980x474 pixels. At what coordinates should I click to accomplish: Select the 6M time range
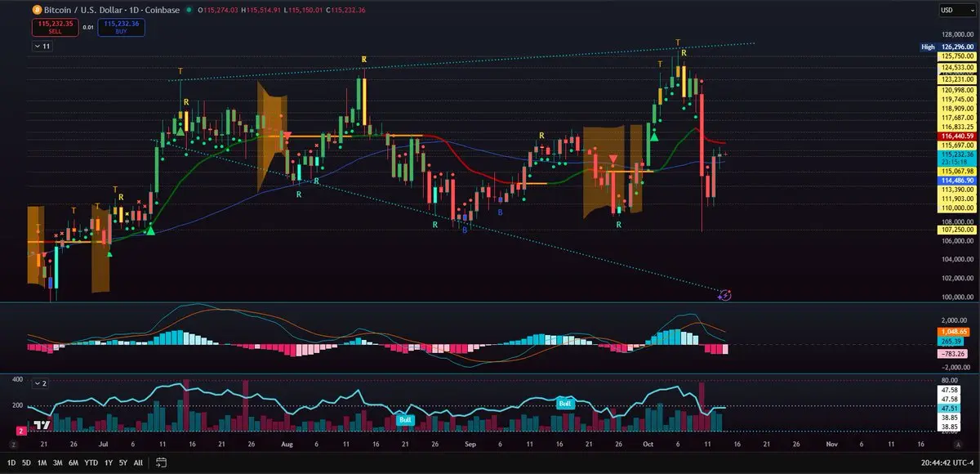click(x=73, y=463)
